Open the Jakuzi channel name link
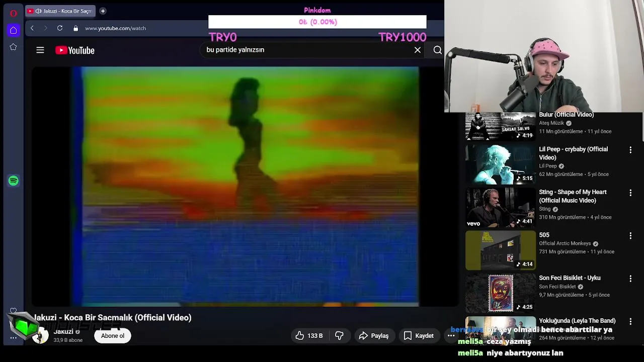 click(63, 331)
